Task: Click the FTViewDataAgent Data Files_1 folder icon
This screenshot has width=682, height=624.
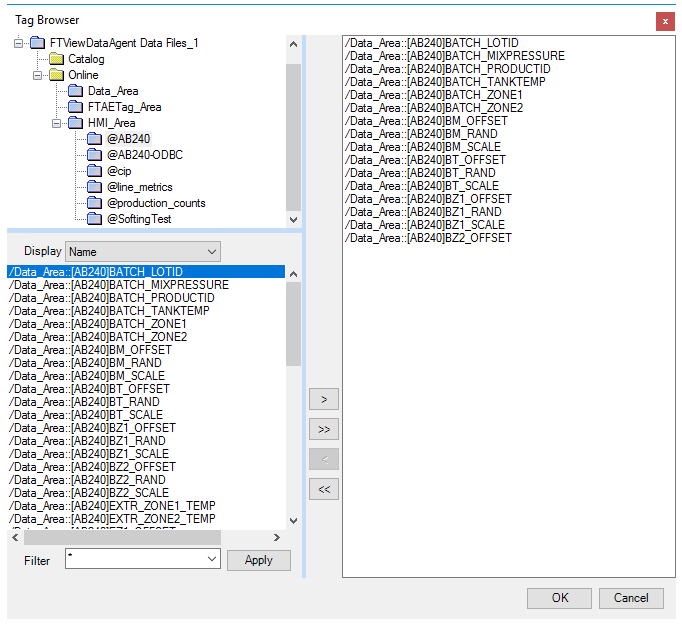Action: click(x=37, y=43)
